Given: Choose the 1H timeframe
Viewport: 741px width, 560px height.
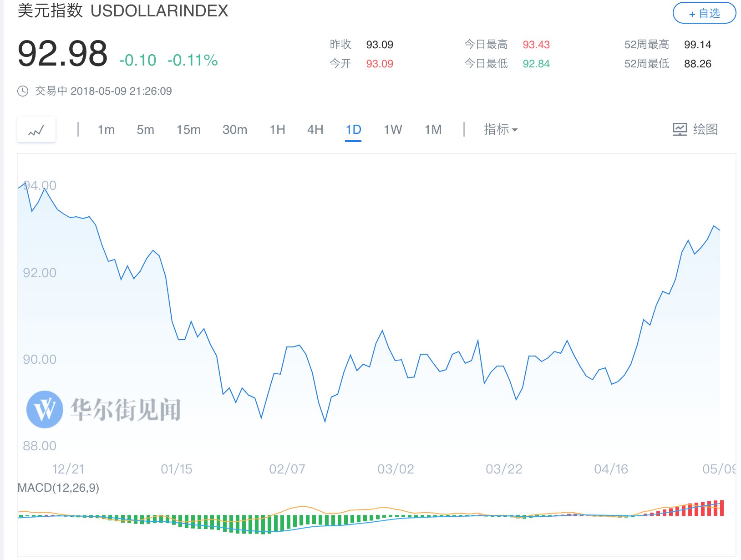Looking at the screenshot, I should click(277, 130).
